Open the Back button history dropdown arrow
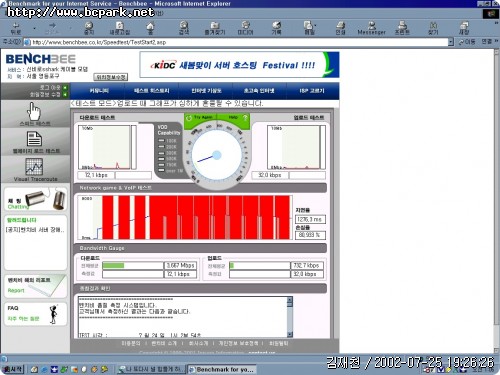Image resolution: width=500 pixels, height=375 pixels. pyautogui.click(x=34, y=28)
